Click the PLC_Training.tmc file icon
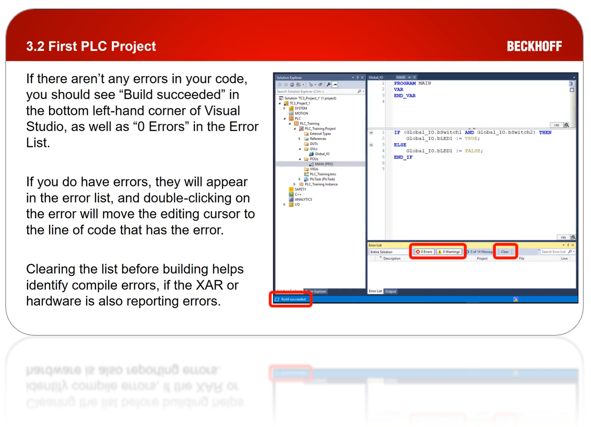Screen dimensions: 591x427 coord(306,174)
